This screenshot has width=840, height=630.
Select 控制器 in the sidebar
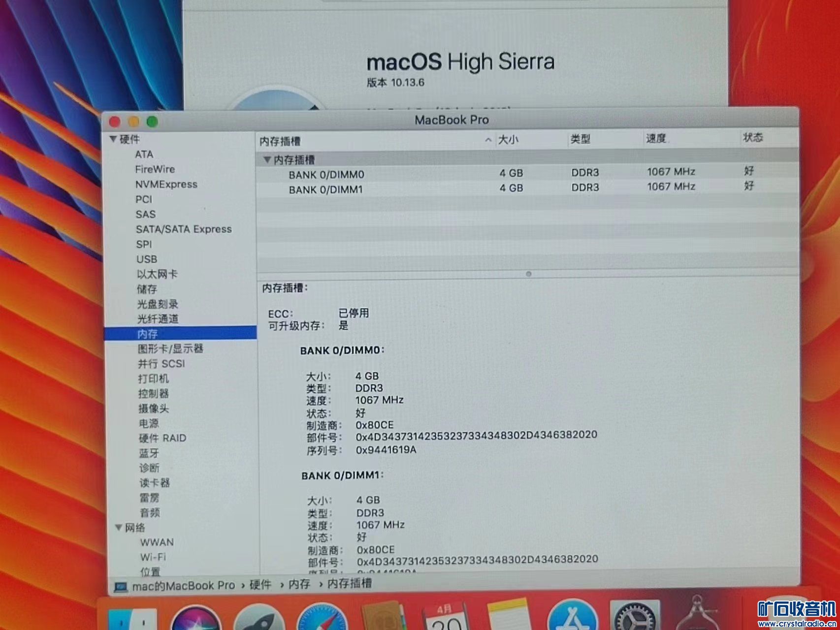click(154, 394)
